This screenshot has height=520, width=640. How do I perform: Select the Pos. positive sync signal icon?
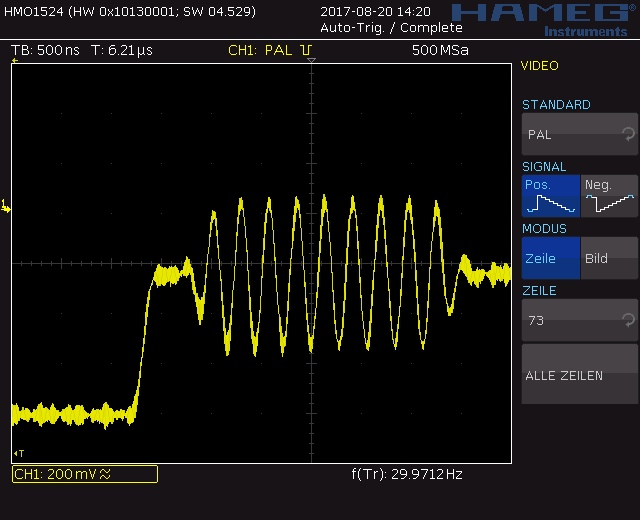pos(550,196)
